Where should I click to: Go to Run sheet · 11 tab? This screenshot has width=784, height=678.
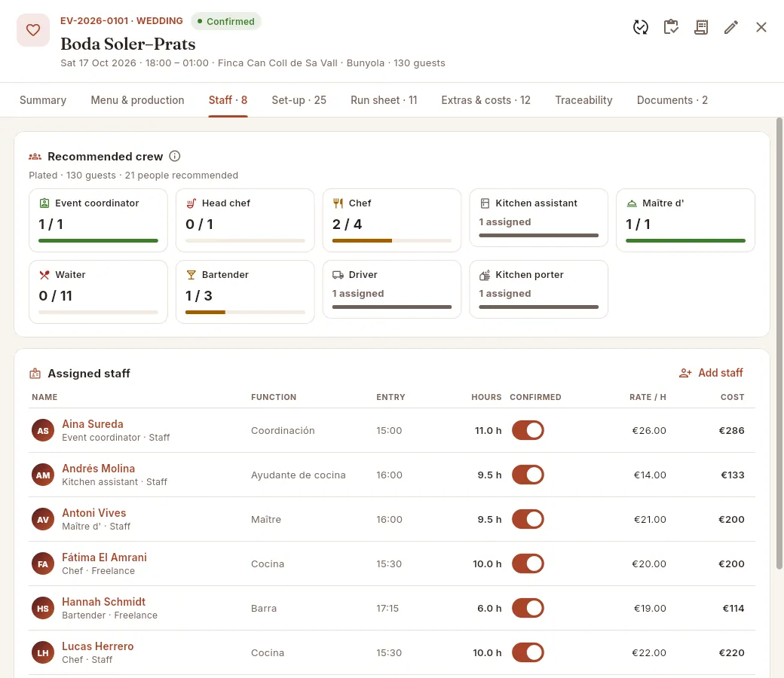point(384,100)
